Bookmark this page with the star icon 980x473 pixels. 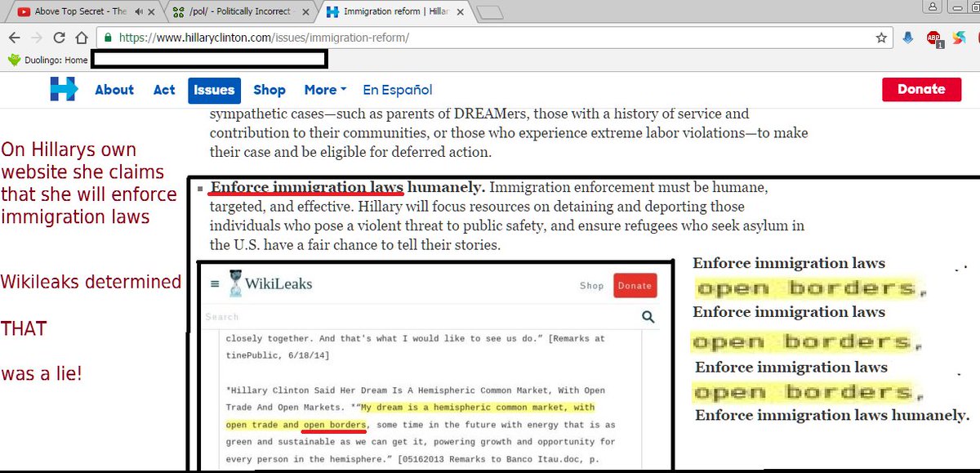coord(881,38)
